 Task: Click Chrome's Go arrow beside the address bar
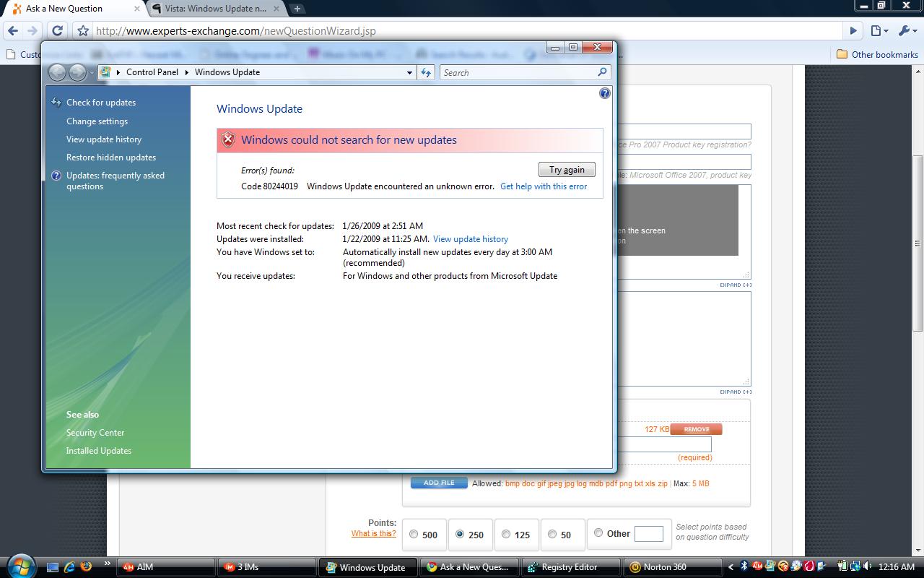(x=853, y=31)
